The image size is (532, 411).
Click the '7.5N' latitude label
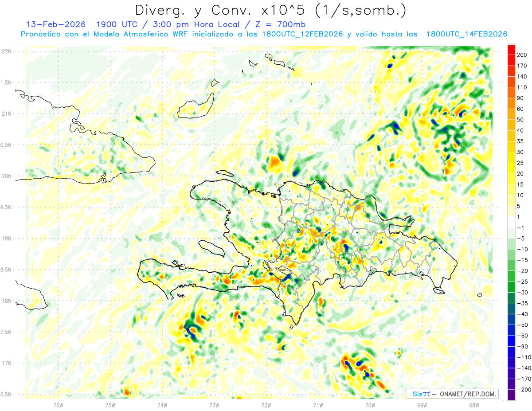point(7,332)
